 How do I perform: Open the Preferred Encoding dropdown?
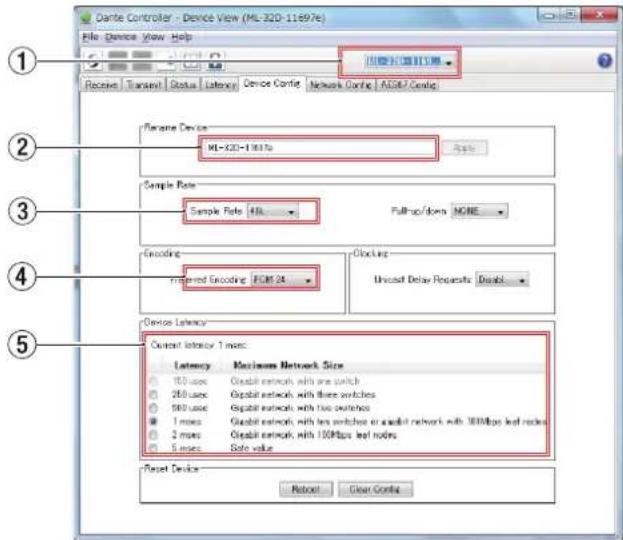(x=282, y=280)
